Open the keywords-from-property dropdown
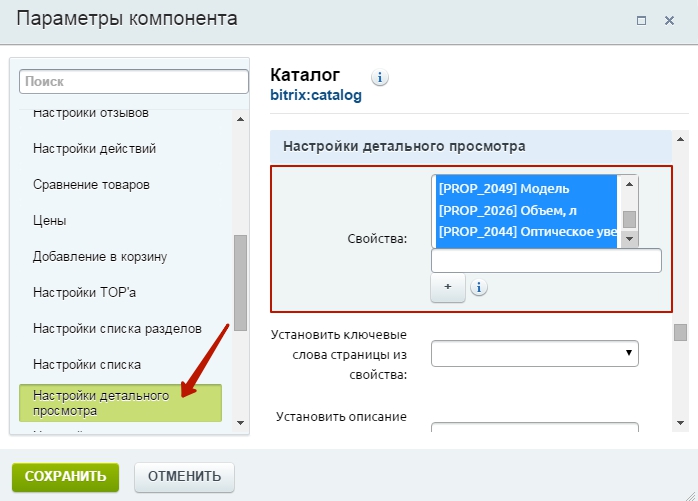Image resolution: width=698 pixels, height=501 pixels. point(535,354)
